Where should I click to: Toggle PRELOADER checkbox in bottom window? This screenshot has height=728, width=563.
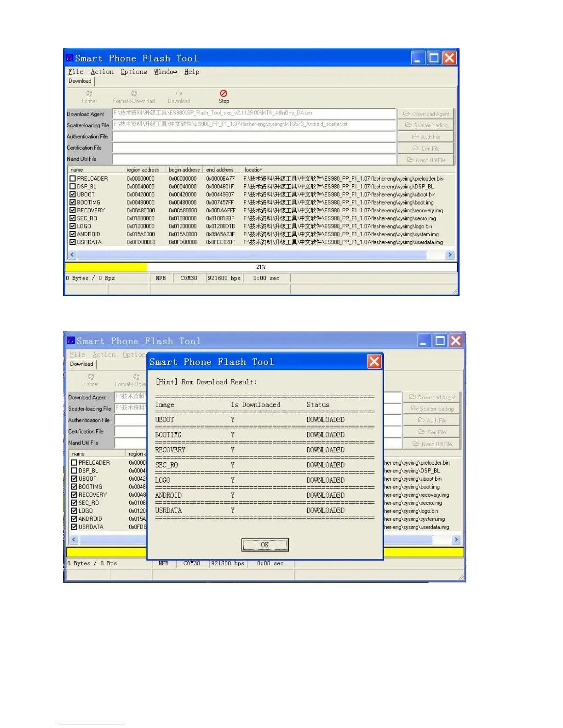coord(74,462)
